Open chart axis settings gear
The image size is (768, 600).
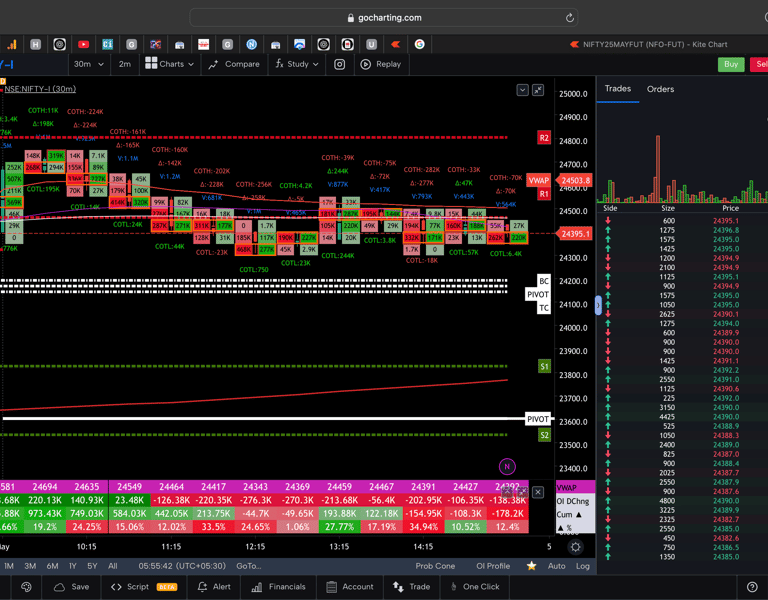[x=576, y=547]
